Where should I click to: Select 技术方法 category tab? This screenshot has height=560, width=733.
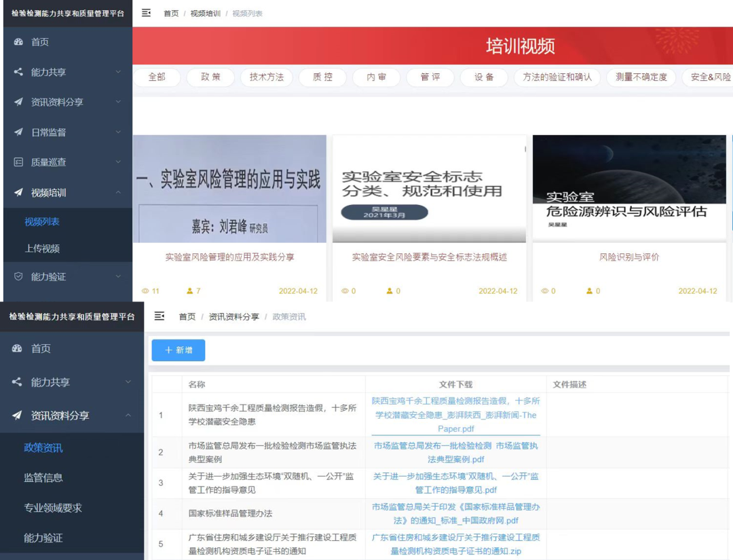point(267,77)
